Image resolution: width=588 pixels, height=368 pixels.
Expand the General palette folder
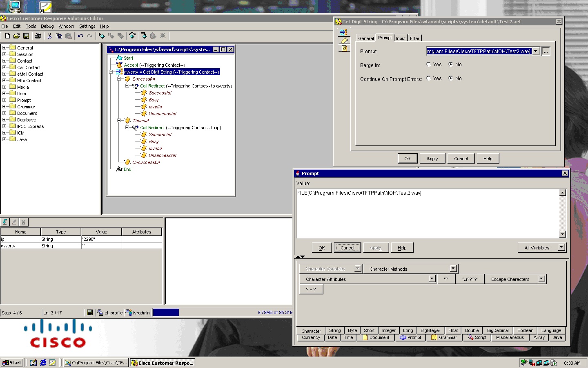pos(4,48)
